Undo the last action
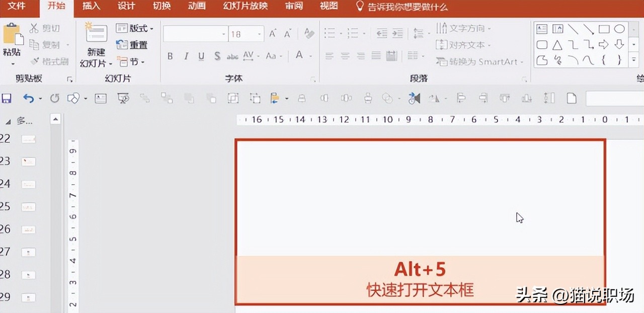 (x=28, y=98)
